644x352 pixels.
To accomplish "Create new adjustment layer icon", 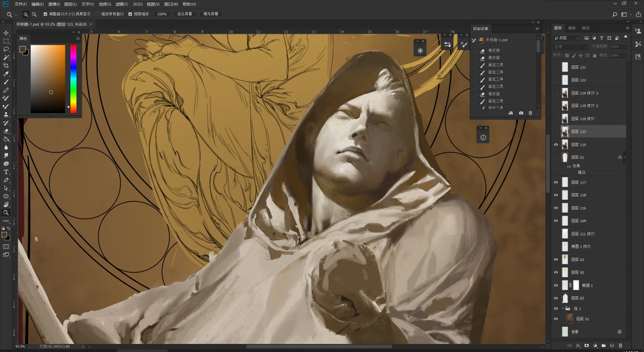I will click(x=595, y=345).
